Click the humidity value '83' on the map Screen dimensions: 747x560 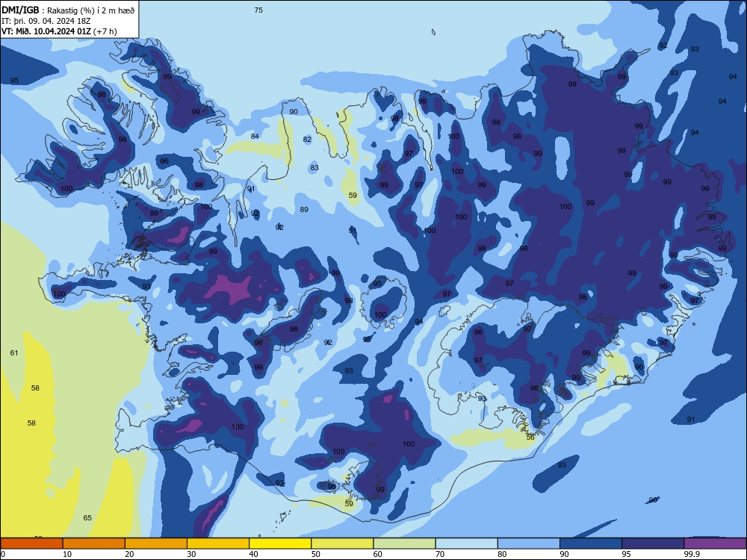click(314, 167)
